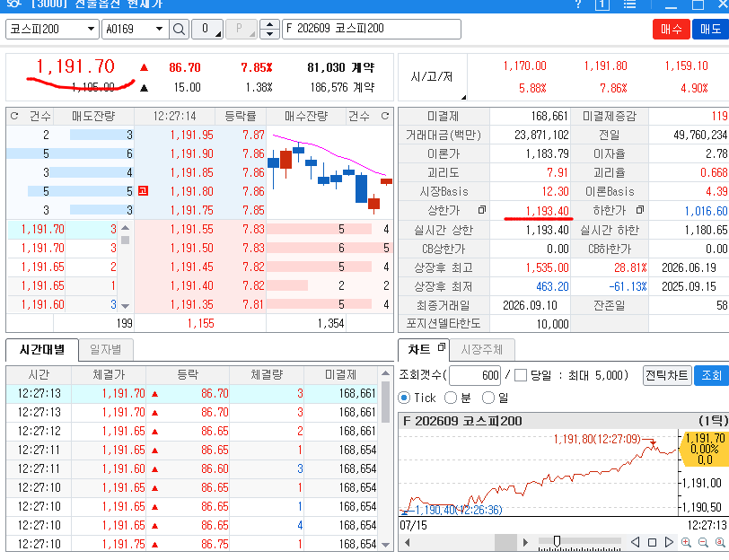
Task: Click the up arrow of 시간대별 table scrollbar
Action: [385, 373]
